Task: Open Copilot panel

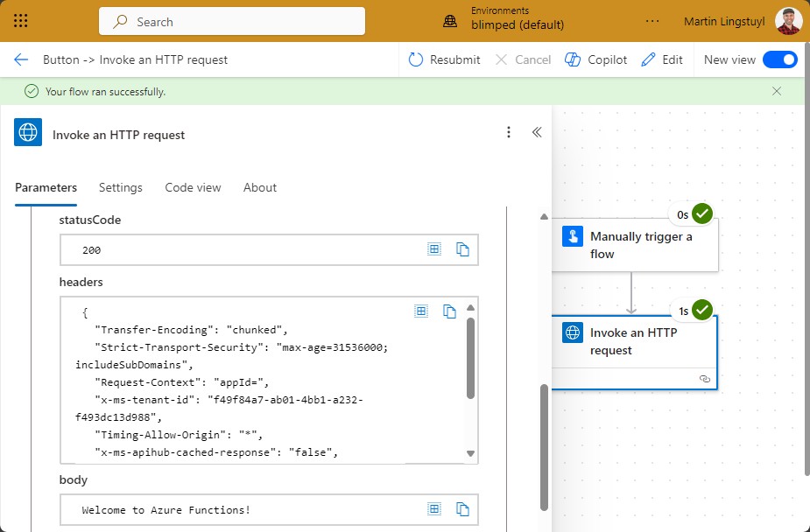Action: pos(595,59)
